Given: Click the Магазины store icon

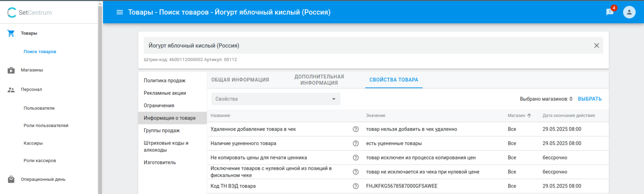Looking at the screenshot, I should pos(11,70).
